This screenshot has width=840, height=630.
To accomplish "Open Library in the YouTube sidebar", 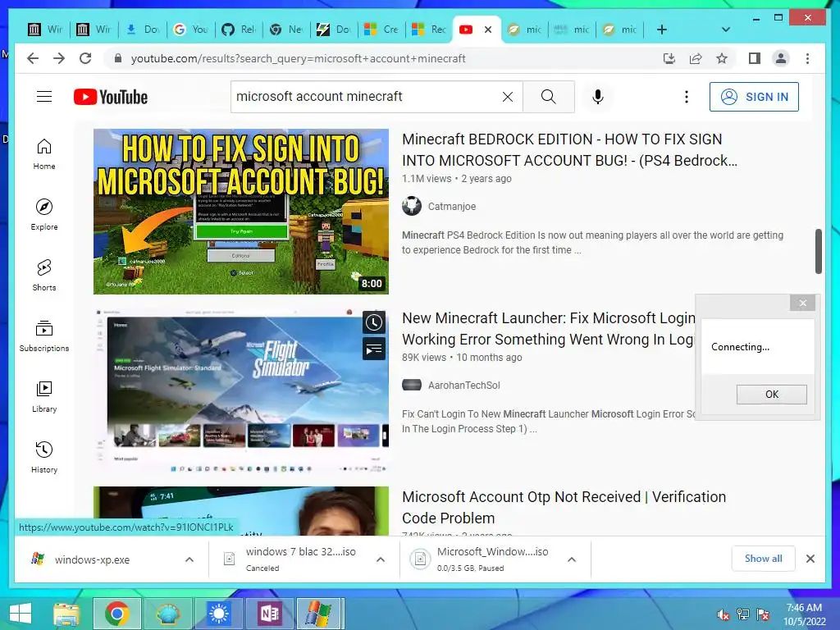I will click(44, 396).
